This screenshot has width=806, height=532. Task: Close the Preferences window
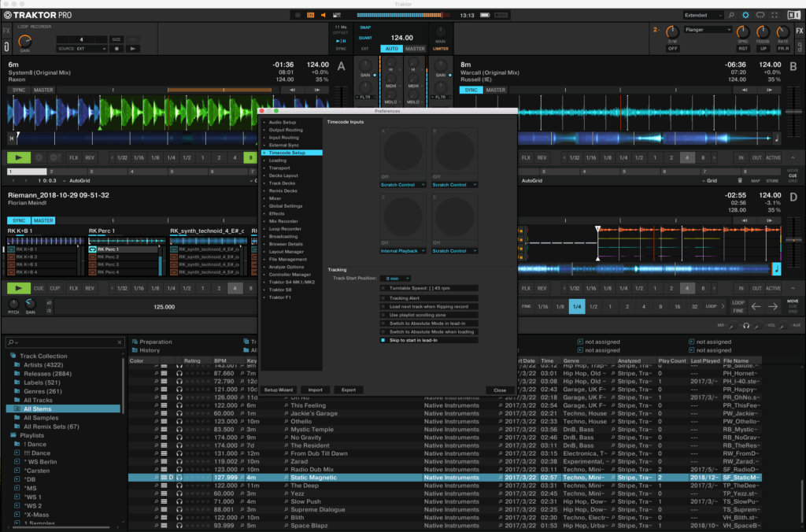(499, 390)
